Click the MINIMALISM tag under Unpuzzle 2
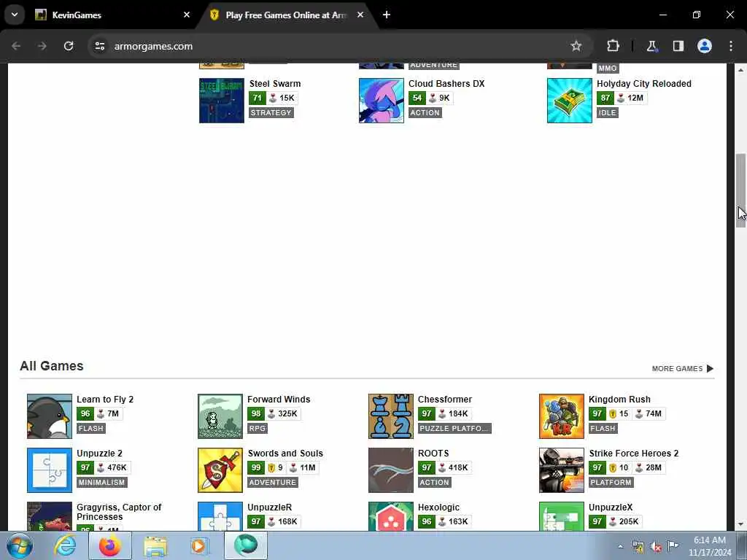The height and width of the screenshot is (560, 747). pos(101,483)
